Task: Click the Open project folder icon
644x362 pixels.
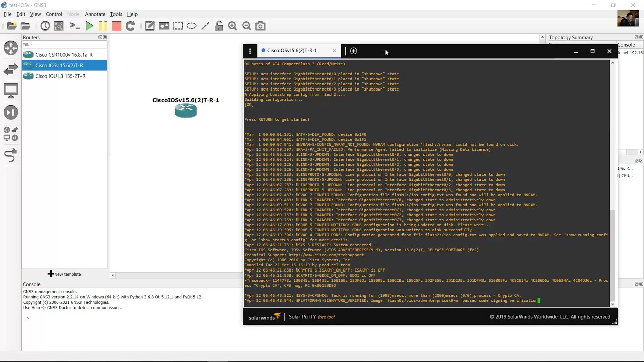Action: [26, 26]
